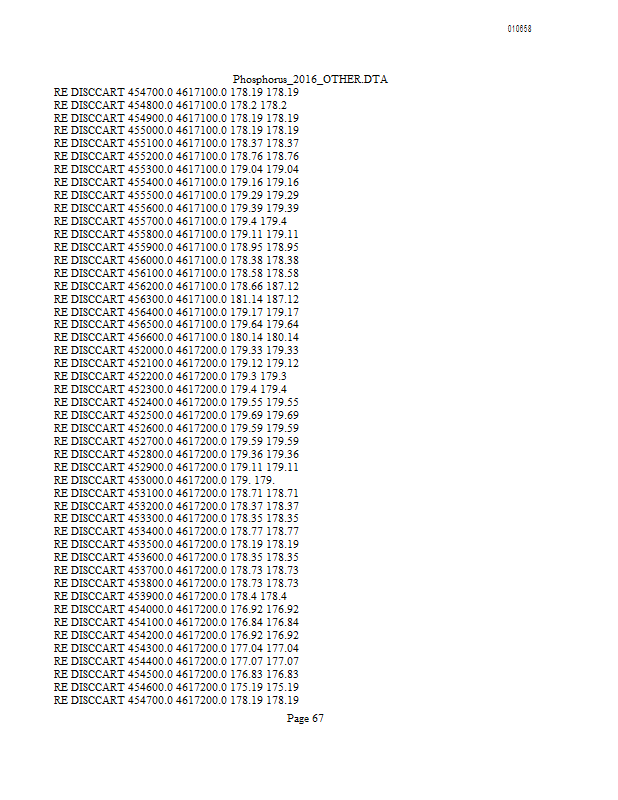The height and width of the screenshot is (800, 618).
Task: Select the row 452200.0 4617200.0 179.3
Action: click(170, 377)
